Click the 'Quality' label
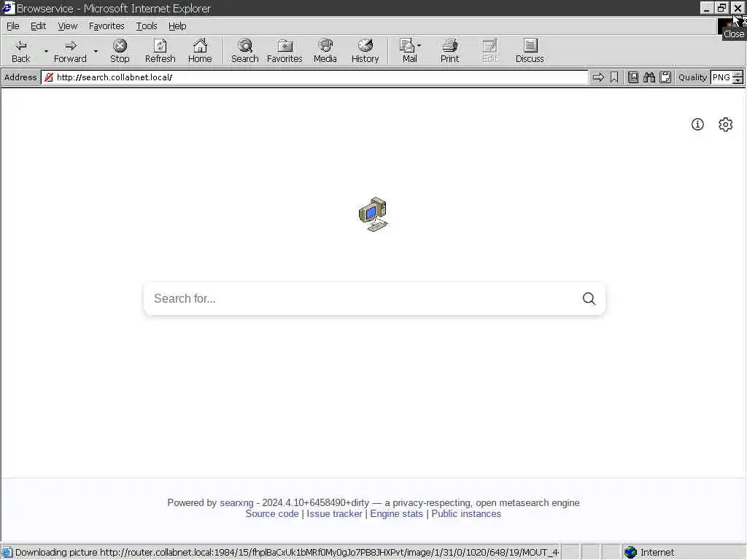This screenshot has width=747, height=560. coord(692,77)
